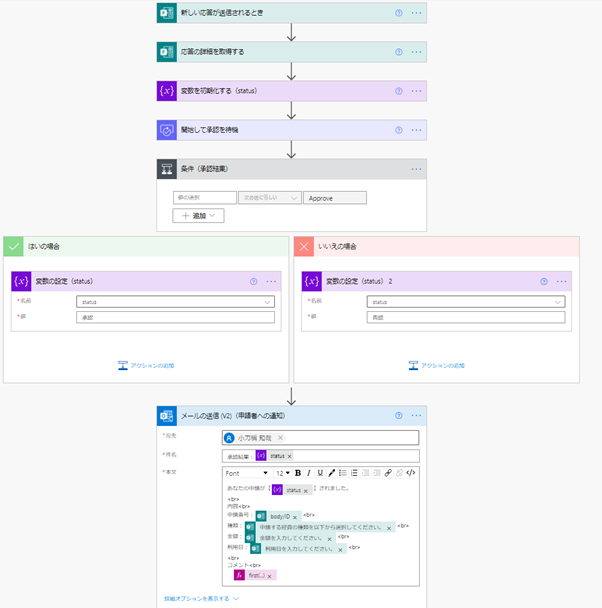Click the condition step icon
The height and width of the screenshot is (608, 602).
[x=167, y=169]
